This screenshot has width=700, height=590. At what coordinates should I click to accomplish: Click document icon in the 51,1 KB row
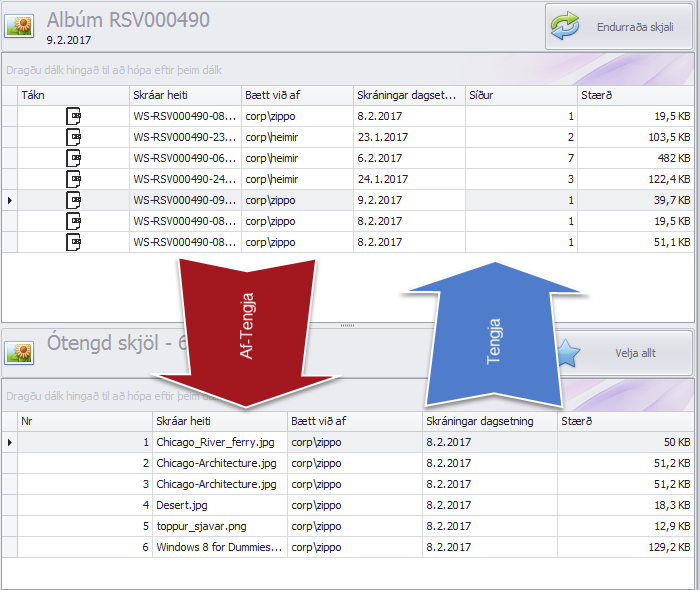click(x=73, y=242)
